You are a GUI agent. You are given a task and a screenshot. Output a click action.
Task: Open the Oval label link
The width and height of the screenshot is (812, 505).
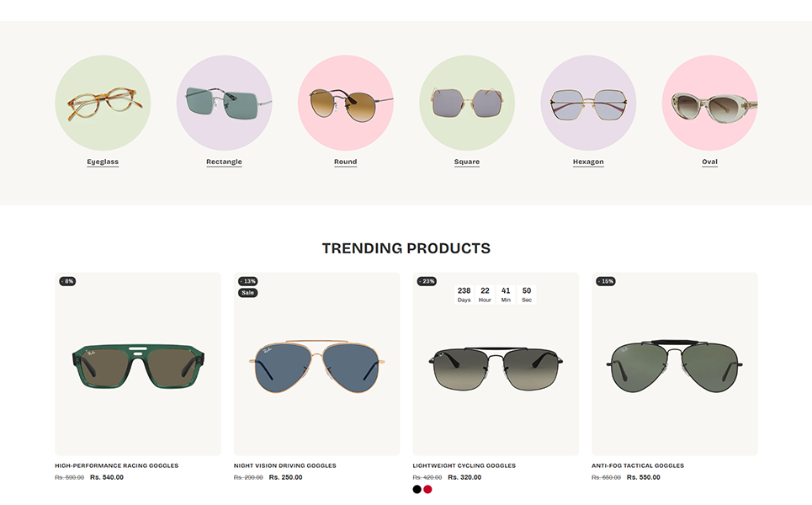[x=710, y=162]
